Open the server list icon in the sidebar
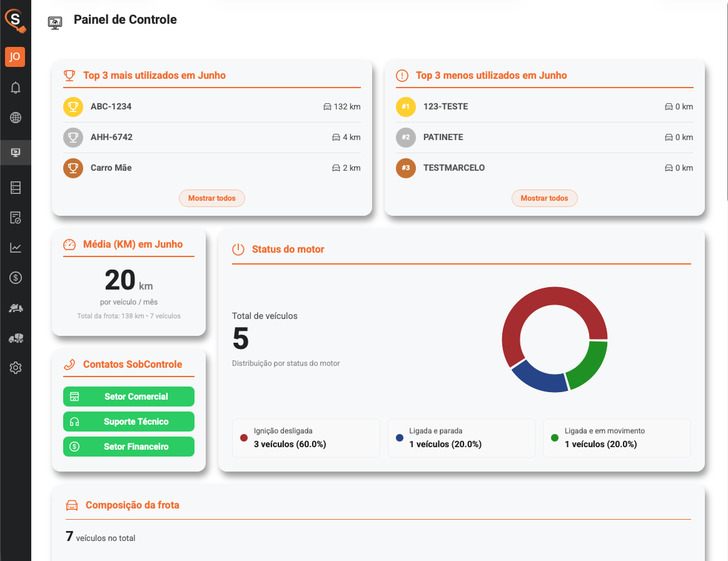The image size is (728, 561). point(15,188)
